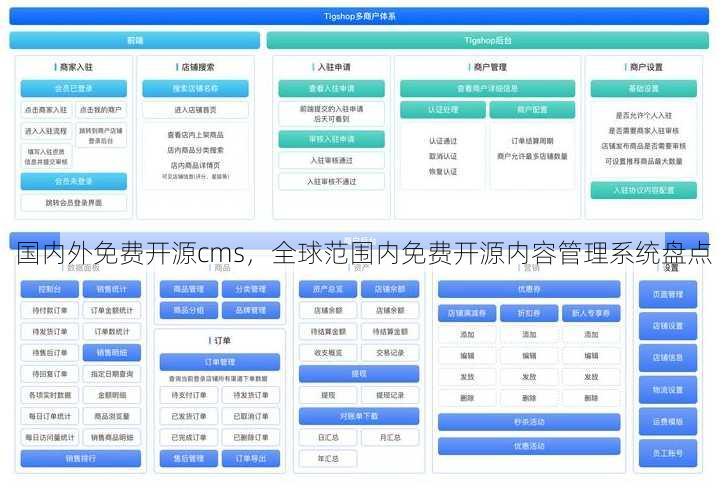Screen dimensions: 725x490
Task: Click the 新人专享券 box
Action: 591,313
